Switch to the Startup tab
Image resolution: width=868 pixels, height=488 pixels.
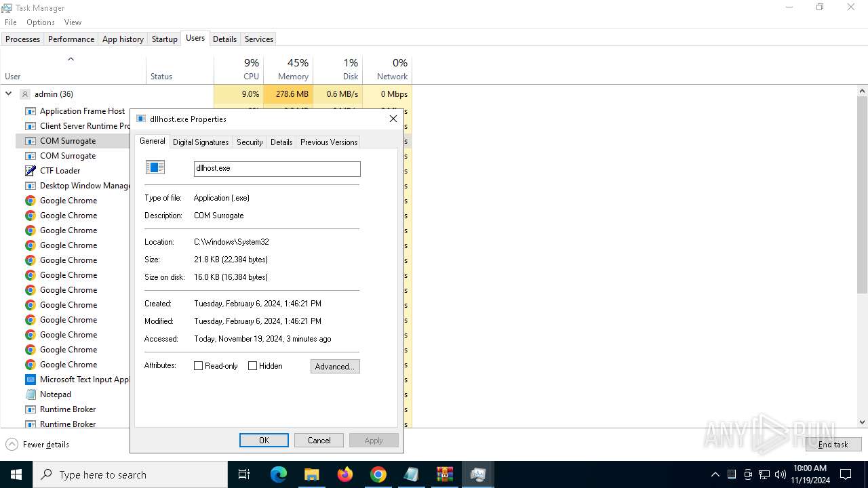coord(164,39)
